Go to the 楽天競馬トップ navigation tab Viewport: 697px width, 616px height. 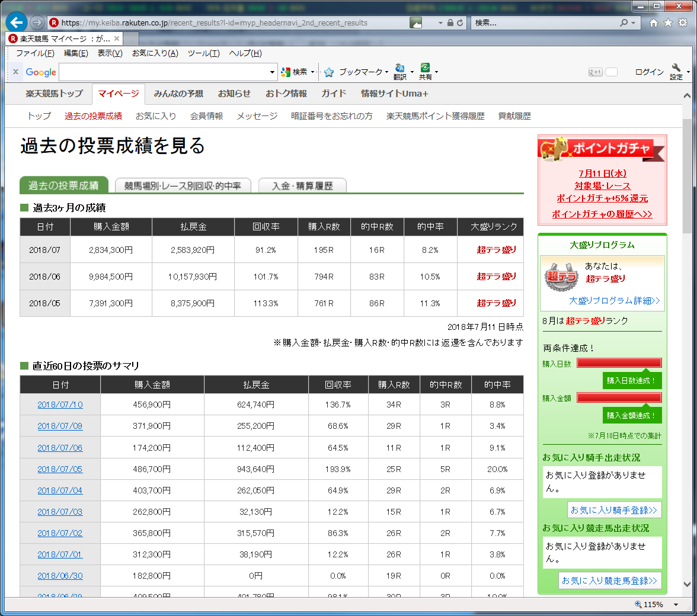click(x=55, y=94)
